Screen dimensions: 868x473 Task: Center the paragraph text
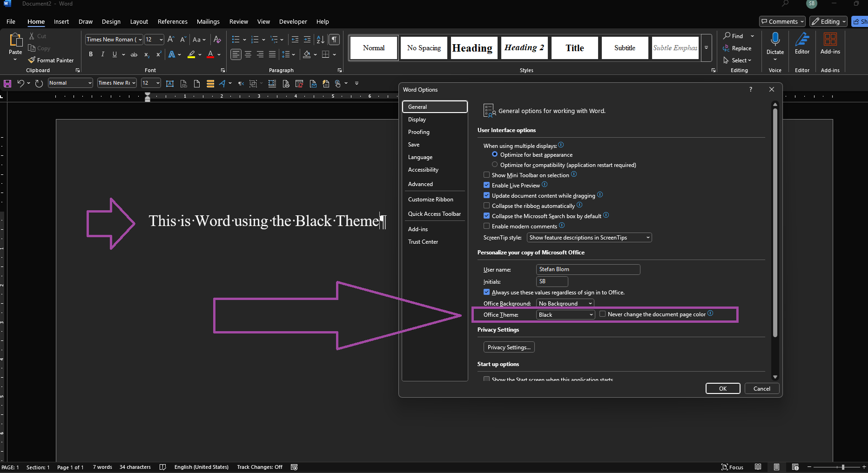tap(248, 54)
